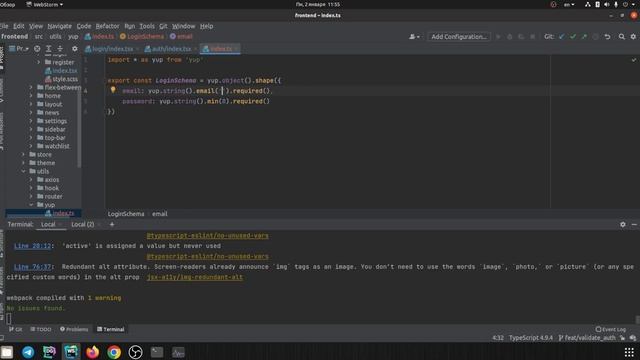Expand the store folder
This screenshot has height=360, width=640.
coord(23,155)
